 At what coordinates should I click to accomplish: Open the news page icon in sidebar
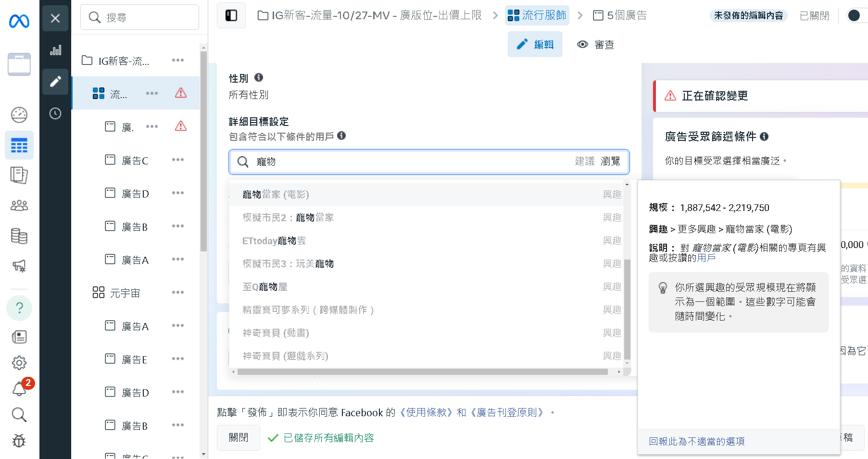click(x=19, y=337)
